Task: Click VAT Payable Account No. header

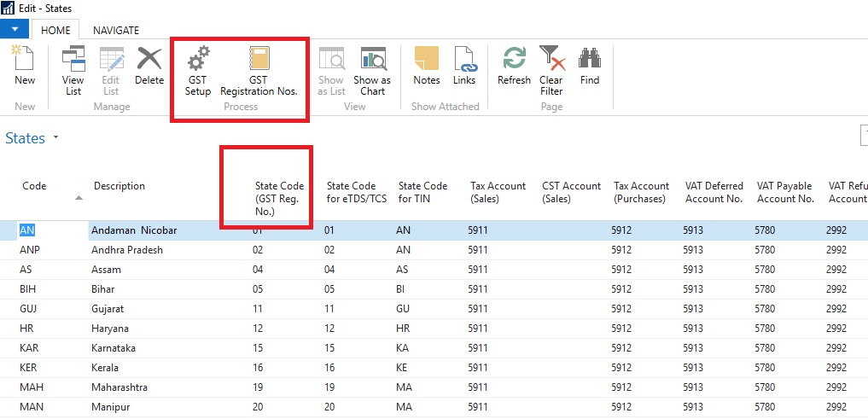Action: (x=785, y=192)
